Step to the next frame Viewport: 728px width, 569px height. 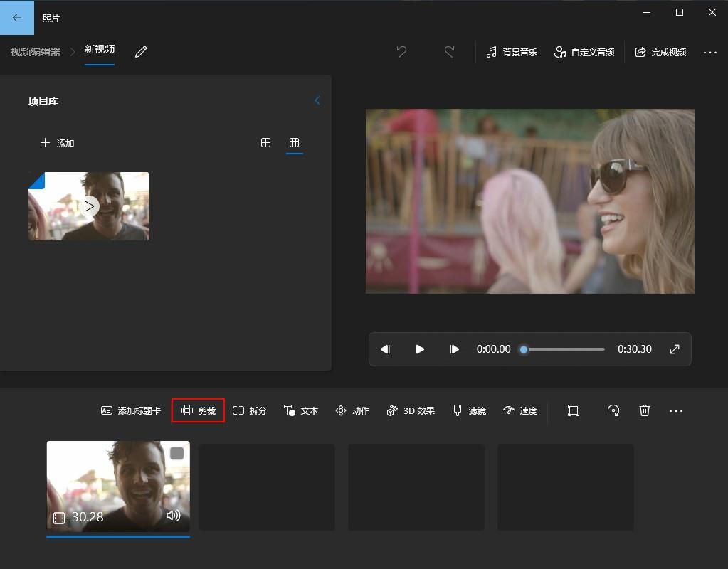tap(454, 349)
